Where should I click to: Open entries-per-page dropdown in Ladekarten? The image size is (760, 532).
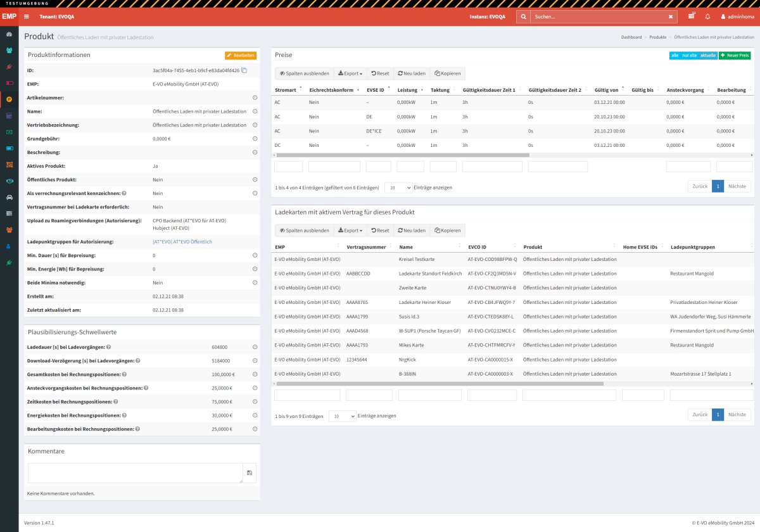pos(343,416)
